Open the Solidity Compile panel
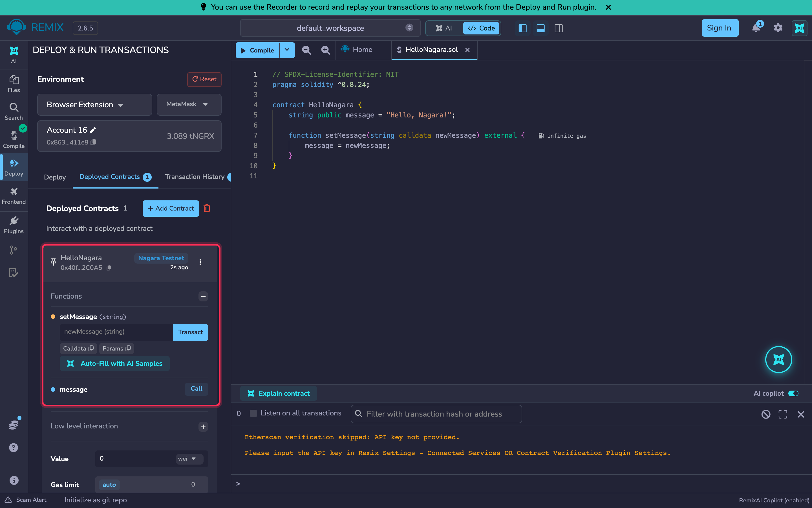 [x=14, y=139]
